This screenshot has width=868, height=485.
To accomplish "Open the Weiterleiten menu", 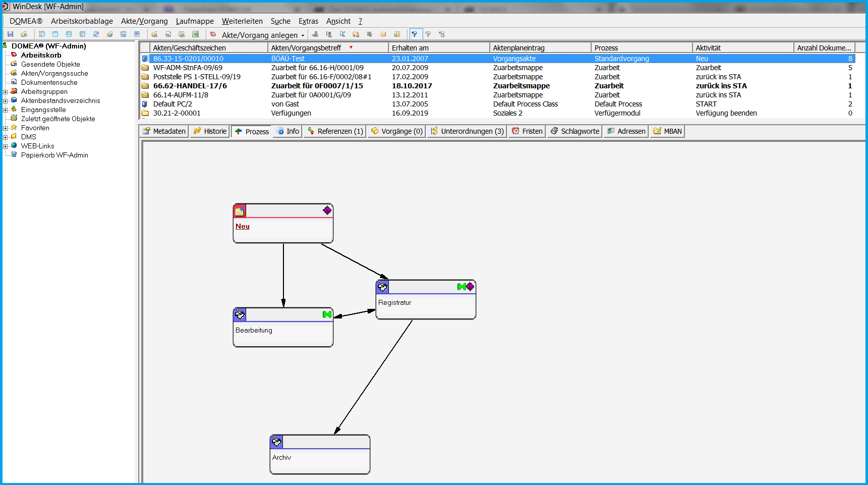I will coord(242,21).
